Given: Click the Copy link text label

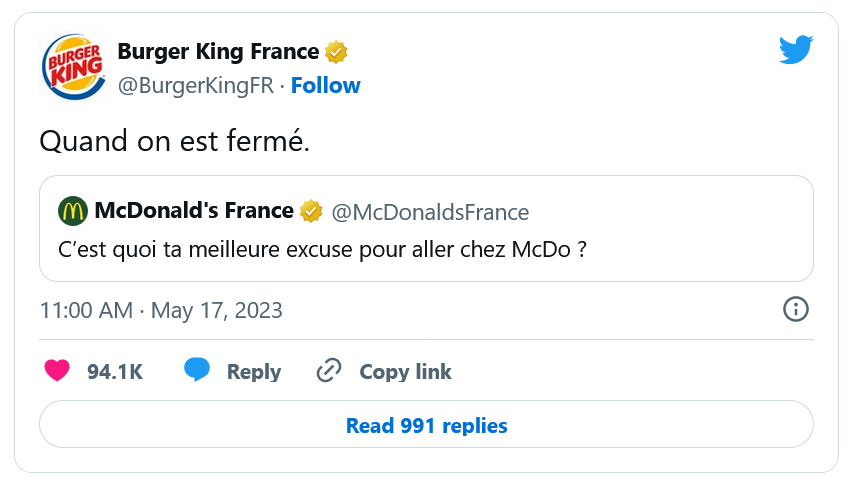Looking at the screenshot, I should tap(405, 372).
